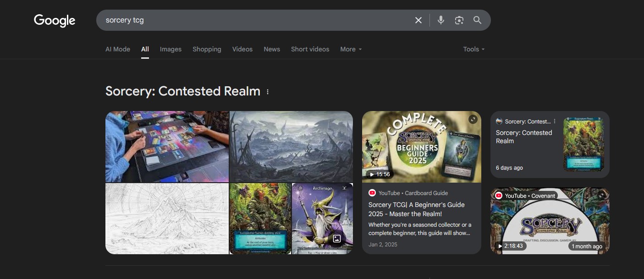
Task: Play the Beginners Guide 2025 video thumbnail
Action: (x=422, y=147)
